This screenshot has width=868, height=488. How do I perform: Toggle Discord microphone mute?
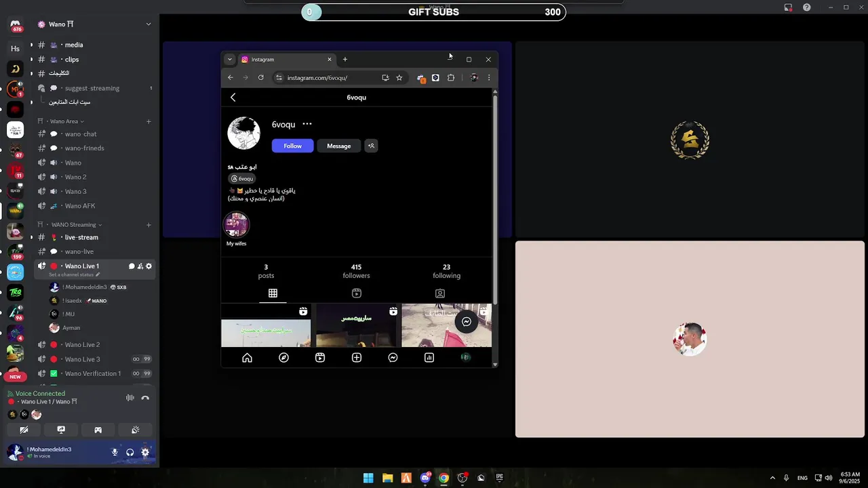tap(115, 452)
